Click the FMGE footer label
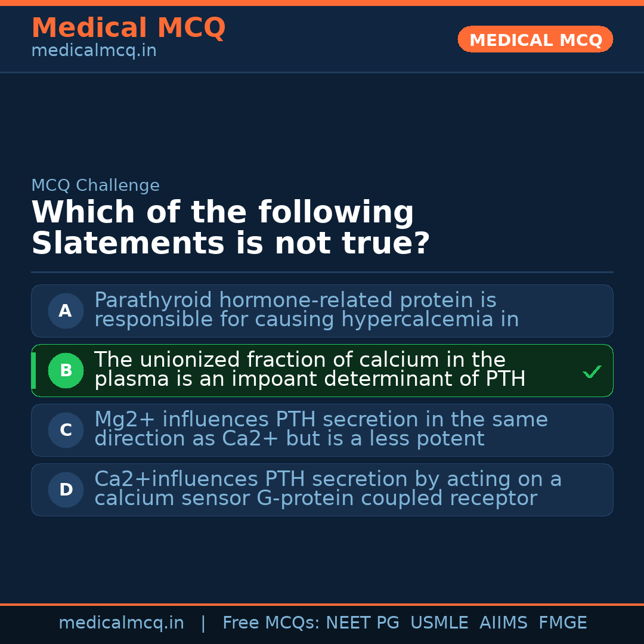The image size is (644, 644). tap(562, 623)
